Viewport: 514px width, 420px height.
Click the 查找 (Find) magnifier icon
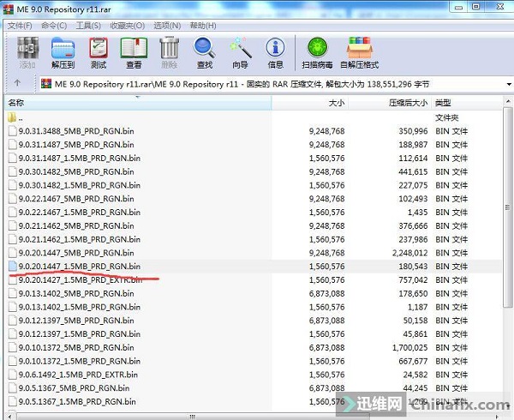pyautogui.click(x=204, y=51)
